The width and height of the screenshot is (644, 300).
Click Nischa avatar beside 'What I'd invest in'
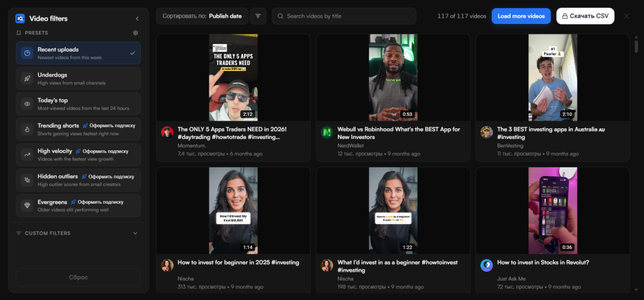pyautogui.click(x=327, y=265)
